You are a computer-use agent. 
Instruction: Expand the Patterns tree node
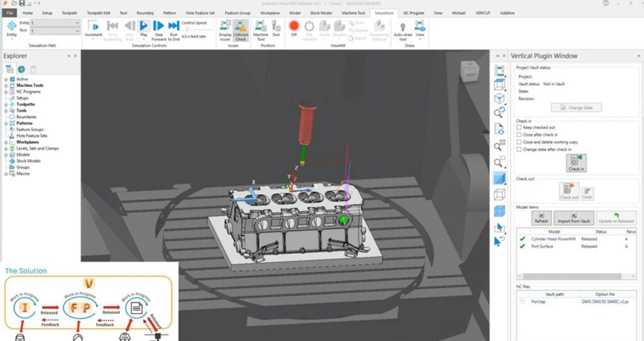(6, 123)
